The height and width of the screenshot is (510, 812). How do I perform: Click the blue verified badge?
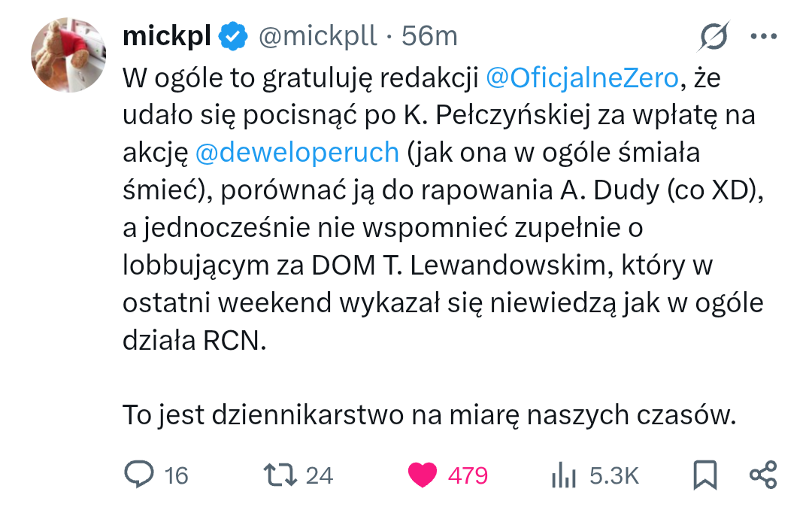tap(234, 35)
